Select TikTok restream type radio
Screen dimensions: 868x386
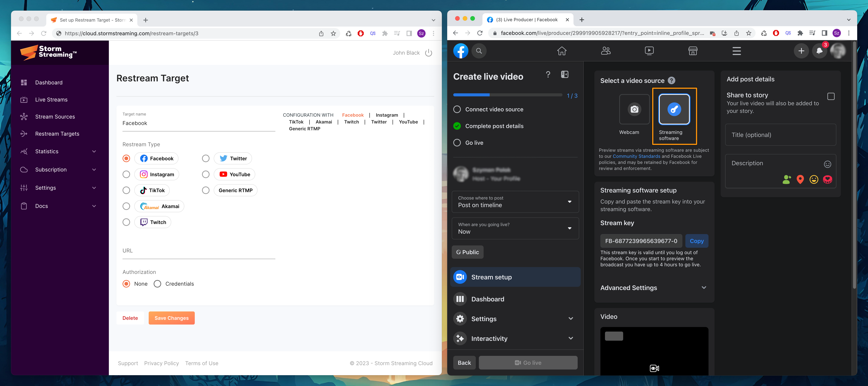pos(126,190)
